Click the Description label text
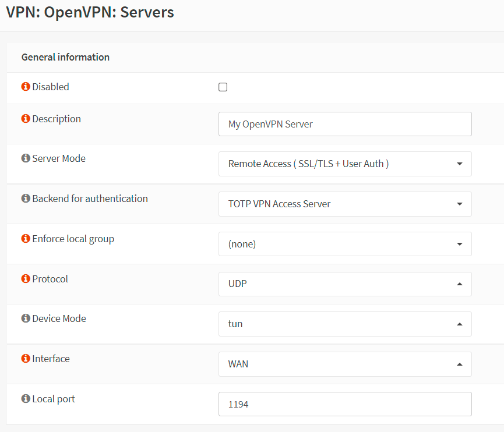The width and height of the screenshot is (504, 432). (57, 119)
